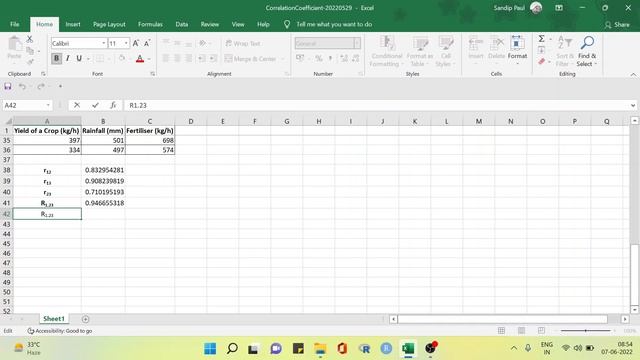
Task: Click the Tell me lightbulb icon
Action: pyautogui.click(x=287, y=24)
